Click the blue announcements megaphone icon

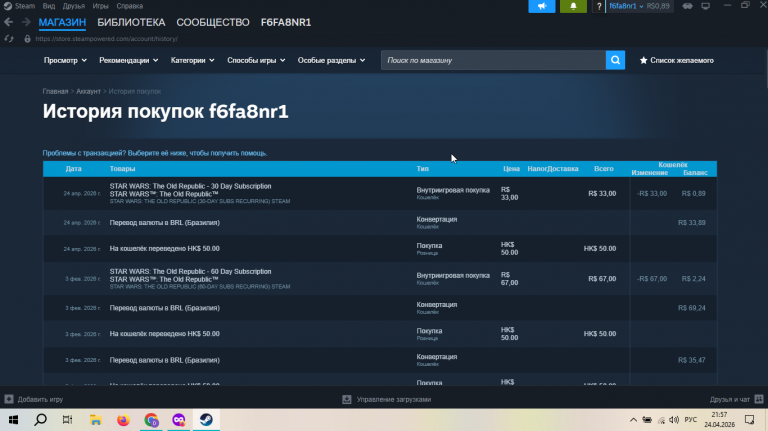click(x=542, y=6)
